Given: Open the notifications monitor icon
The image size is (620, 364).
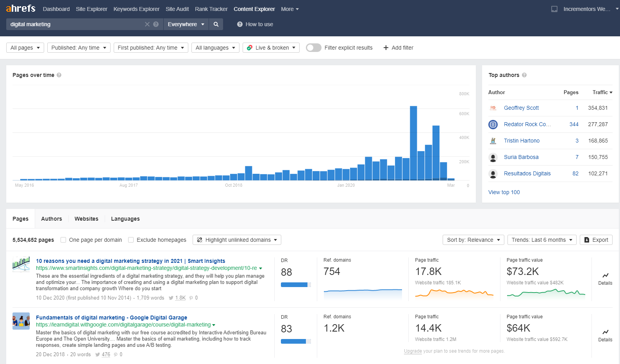Looking at the screenshot, I should tap(554, 9).
